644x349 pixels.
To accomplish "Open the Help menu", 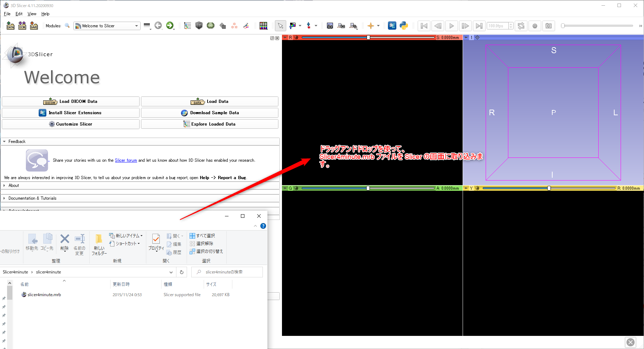I will click(45, 14).
